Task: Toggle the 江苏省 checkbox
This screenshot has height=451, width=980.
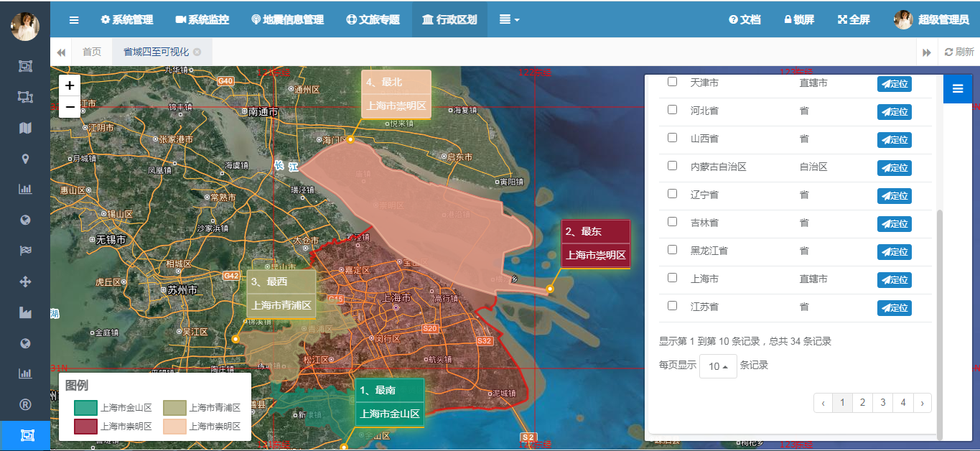Action: [x=672, y=306]
